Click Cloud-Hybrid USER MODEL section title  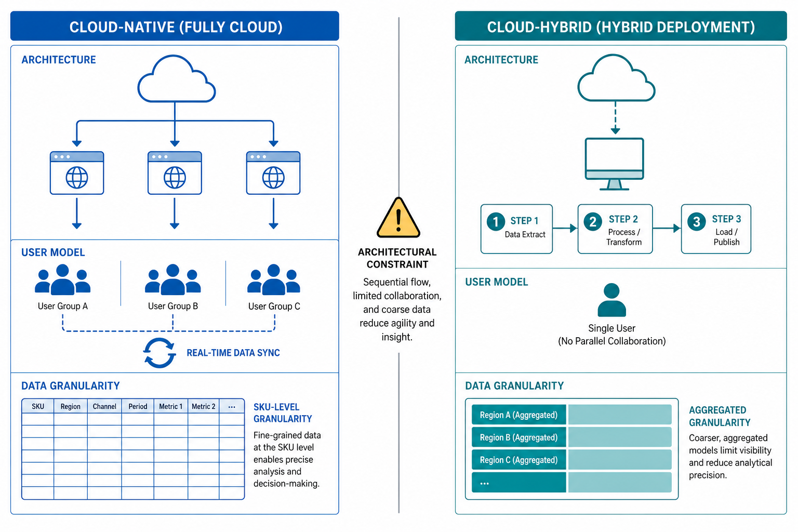coord(497,282)
